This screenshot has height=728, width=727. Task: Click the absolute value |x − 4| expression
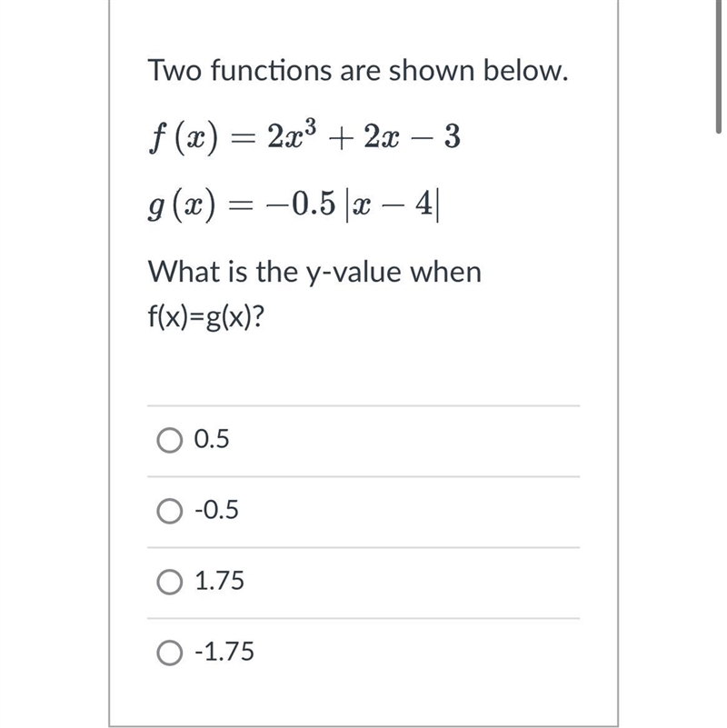click(392, 205)
